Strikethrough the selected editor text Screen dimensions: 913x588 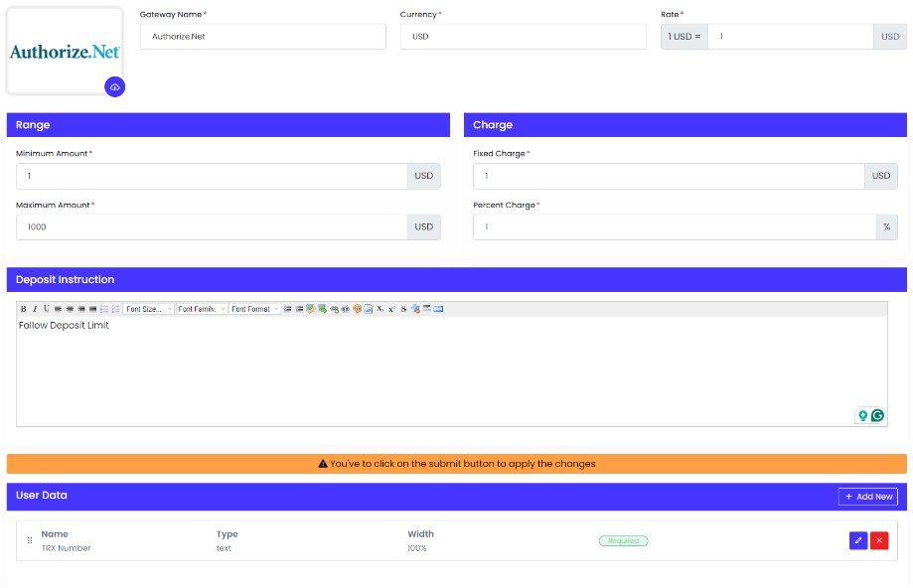[403, 308]
